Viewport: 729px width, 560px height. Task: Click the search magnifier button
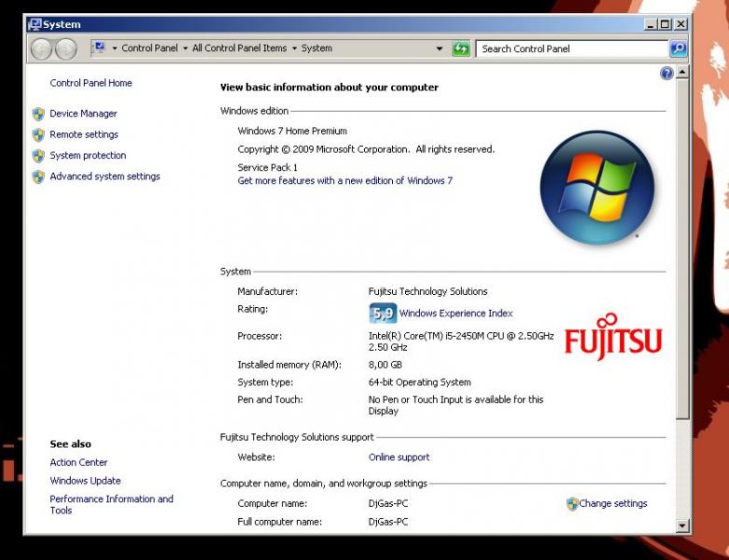pyautogui.click(x=679, y=49)
